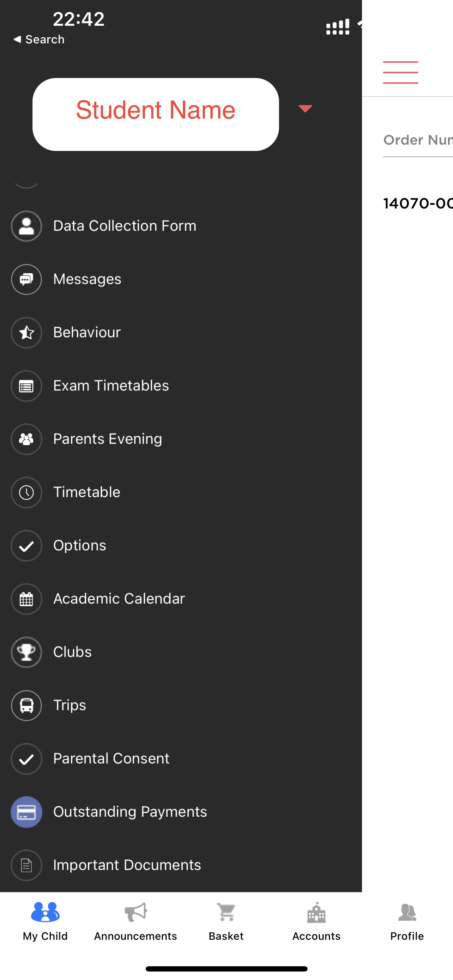453x980 pixels.
Task: Select the Parental Consent menu item
Action: 111,758
